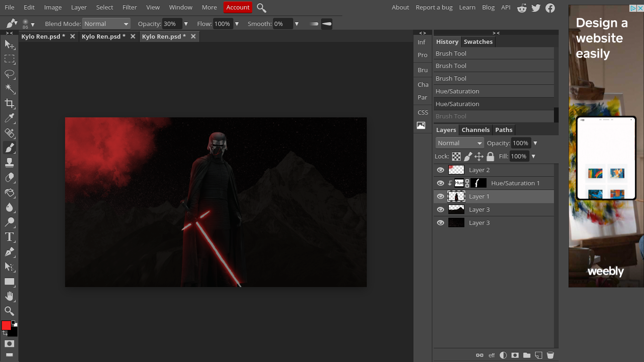Toggle lock transparent pixels checkerboard

pos(456,156)
